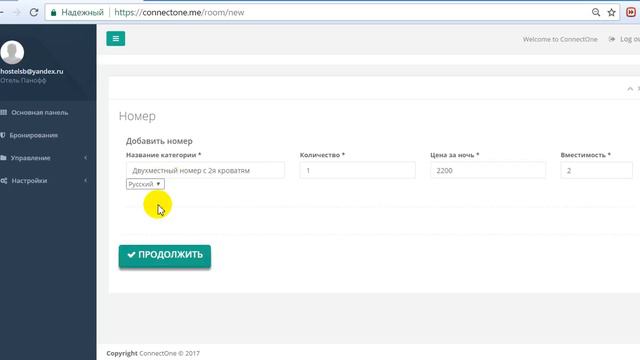This screenshot has height=360, width=640.
Task: Toggle the sidebar with the hamburger button
Action: pyautogui.click(x=116, y=38)
